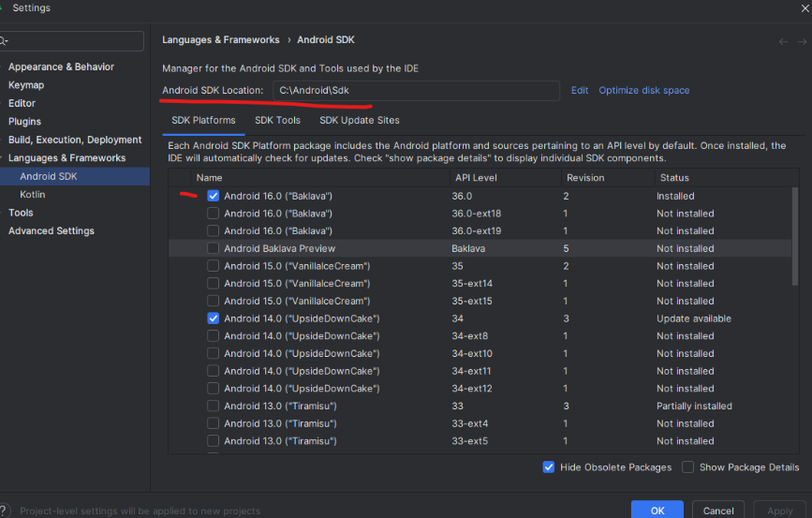Enable Show Package Details
Image resolution: width=812 pixels, height=518 pixels.
click(x=688, y=467)
